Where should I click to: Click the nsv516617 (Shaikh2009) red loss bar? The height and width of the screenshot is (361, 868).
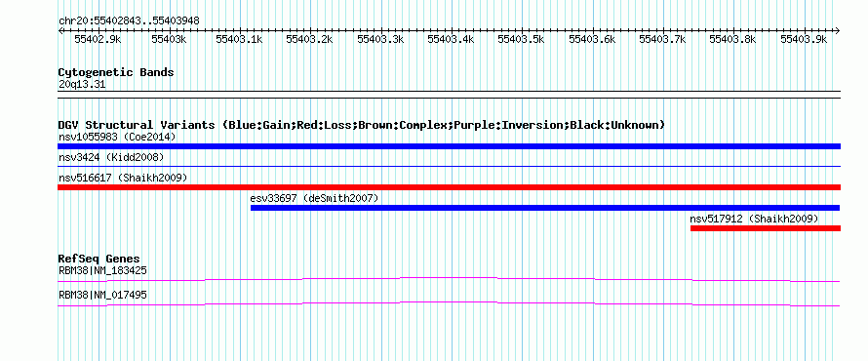[x=449, y=187]
